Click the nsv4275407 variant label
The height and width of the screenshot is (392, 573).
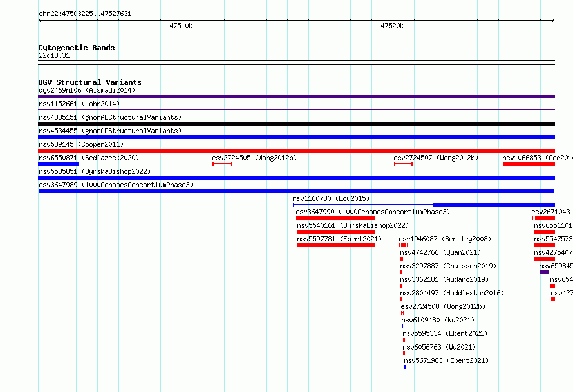point(553,252)
